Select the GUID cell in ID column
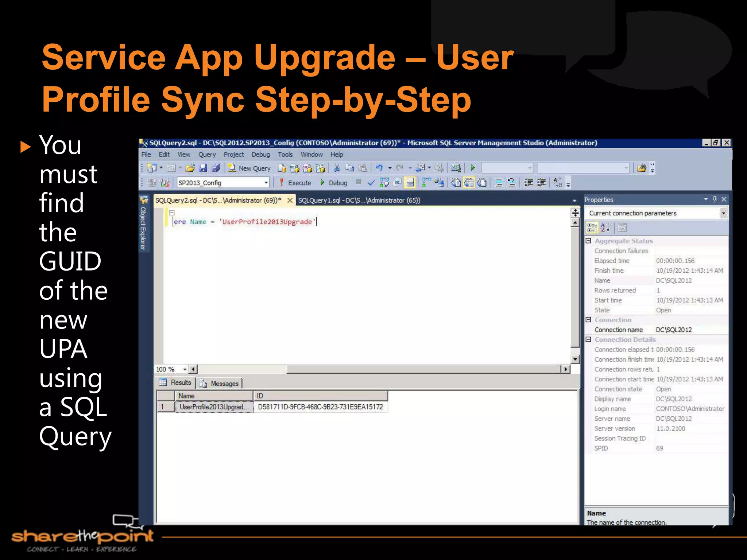 [x=320, y=407]
